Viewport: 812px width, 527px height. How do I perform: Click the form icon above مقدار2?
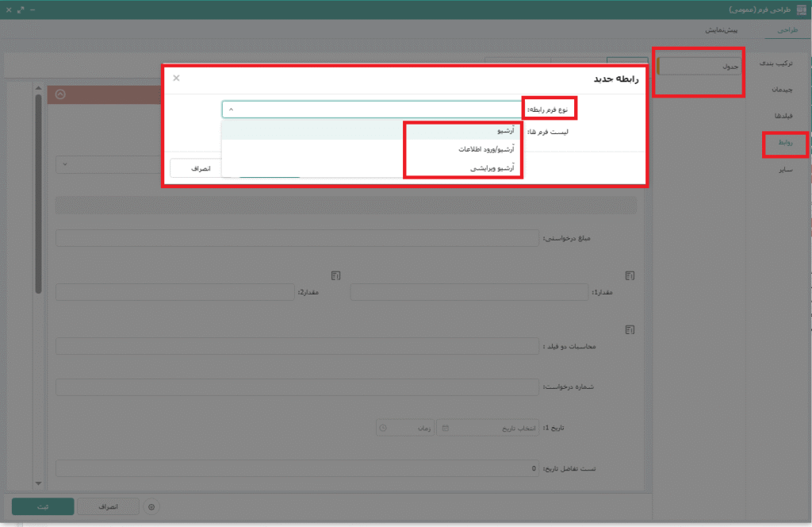pyautogui.click(x=336, y=275)
